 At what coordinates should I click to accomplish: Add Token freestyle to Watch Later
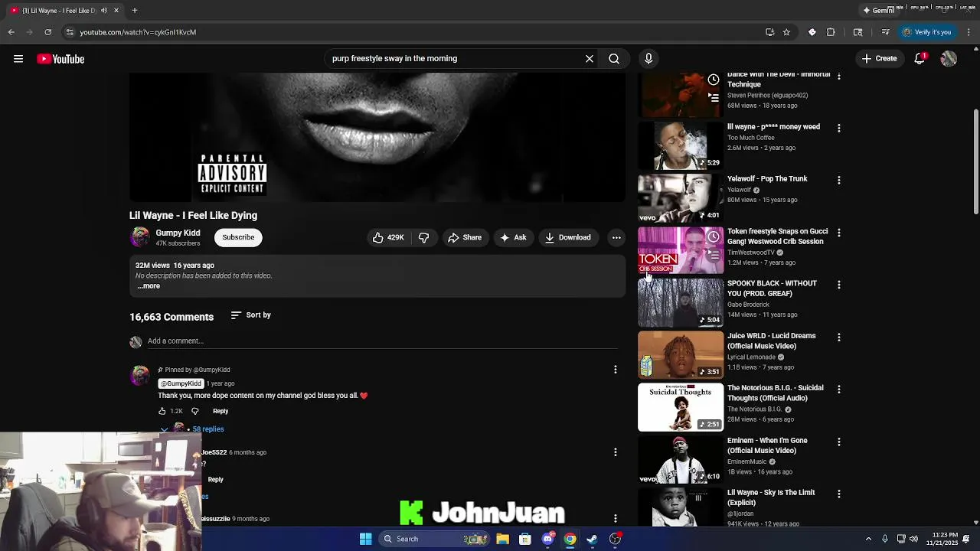(714, 236)
